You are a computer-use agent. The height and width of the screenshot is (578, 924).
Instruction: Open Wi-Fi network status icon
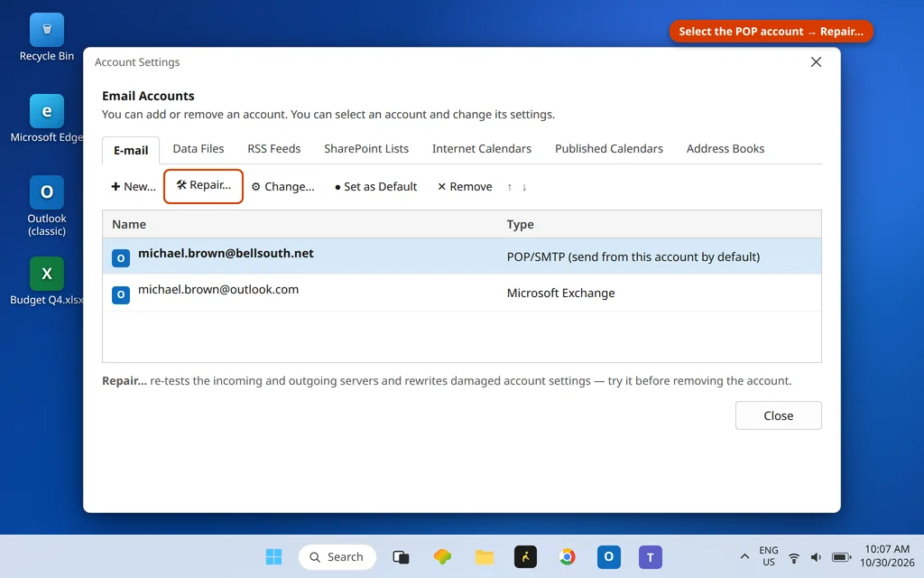click(x=794, y=557)
